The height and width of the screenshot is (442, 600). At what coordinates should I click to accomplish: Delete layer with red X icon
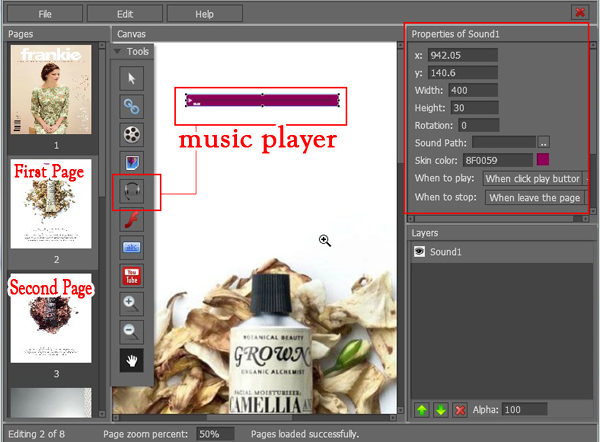click(x=460, y=410)
